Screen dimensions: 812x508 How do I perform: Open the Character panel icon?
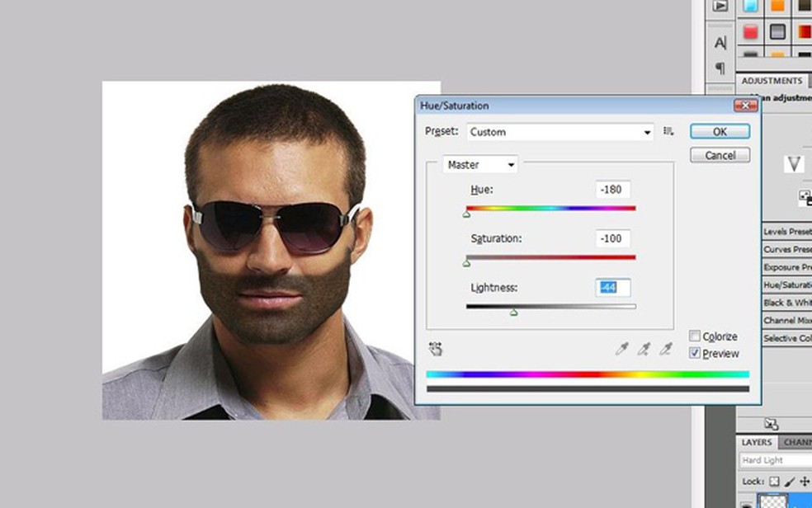[720, 43]
